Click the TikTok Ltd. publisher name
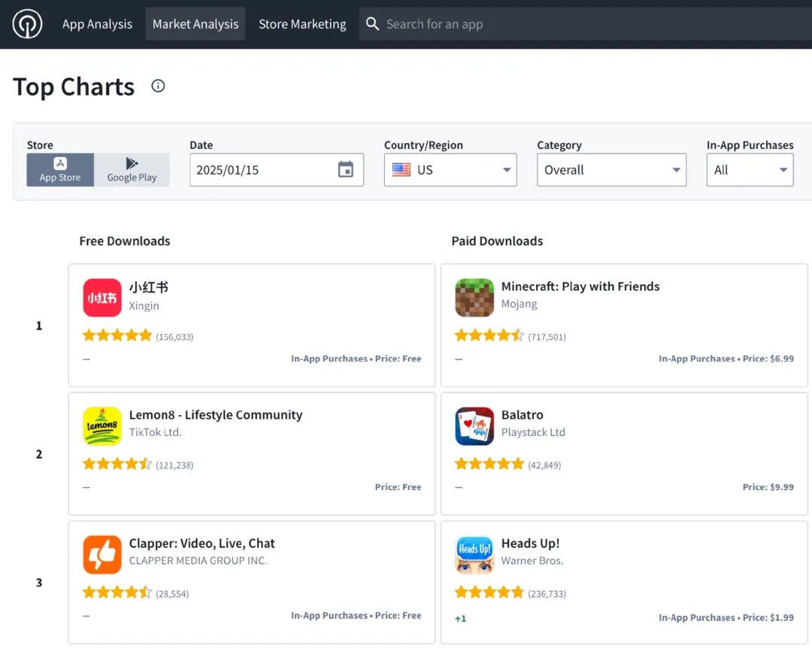 point(156,432)
